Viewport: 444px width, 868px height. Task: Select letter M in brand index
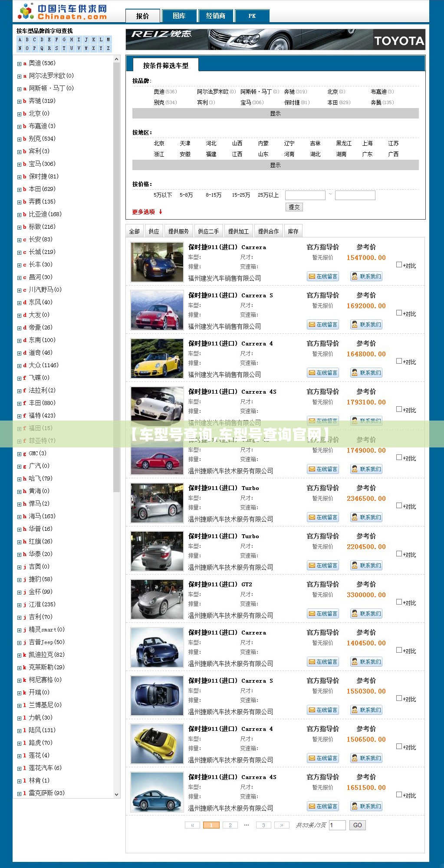pyautogui.click(x=108, y=39)
